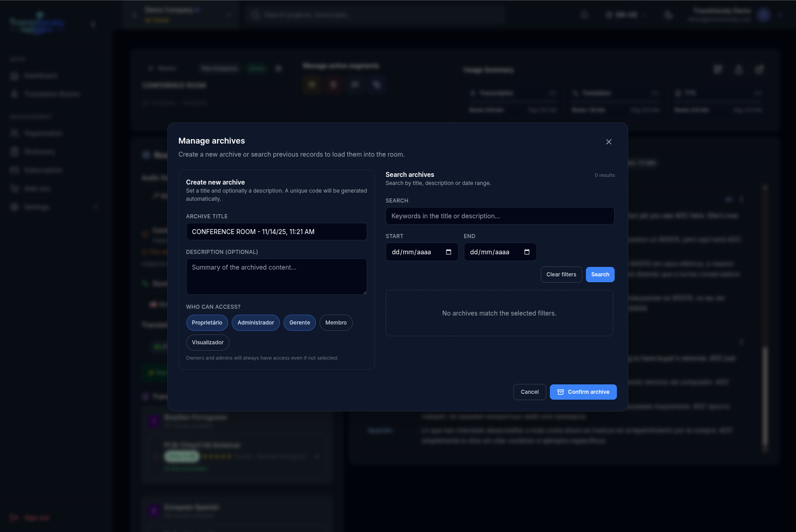Click the 'Search archives' heading
This screenshot has height=532, width=796.
[x=410, y=175]
